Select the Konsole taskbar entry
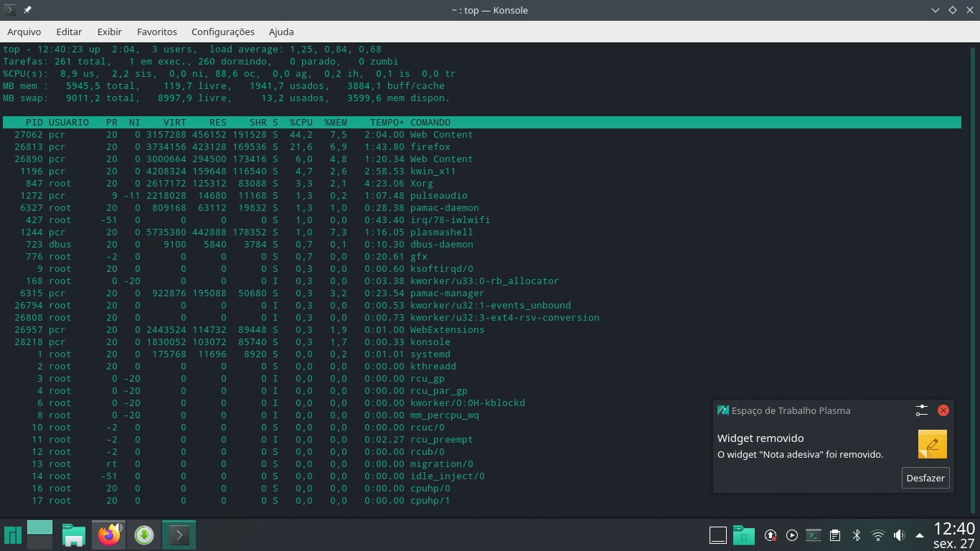This screenshot has height=551, width=980. point(179,535)
